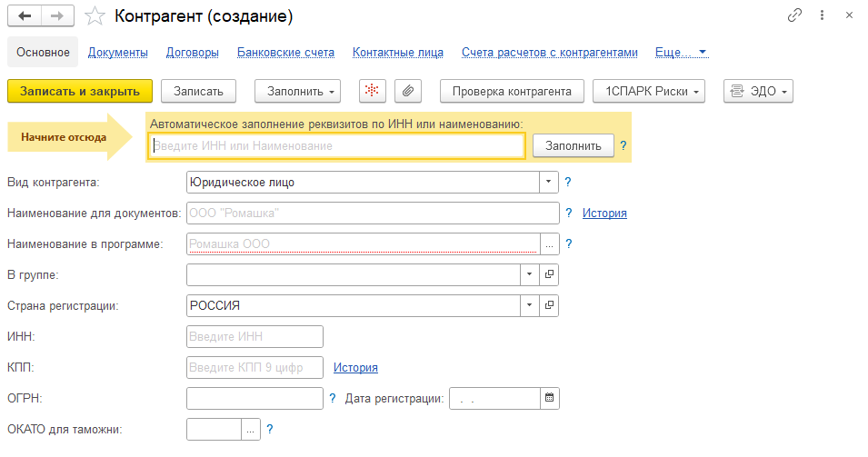Open calendar for Дата регистрации
The height and width of the screenshot is (457, 868).
[549, 398]
